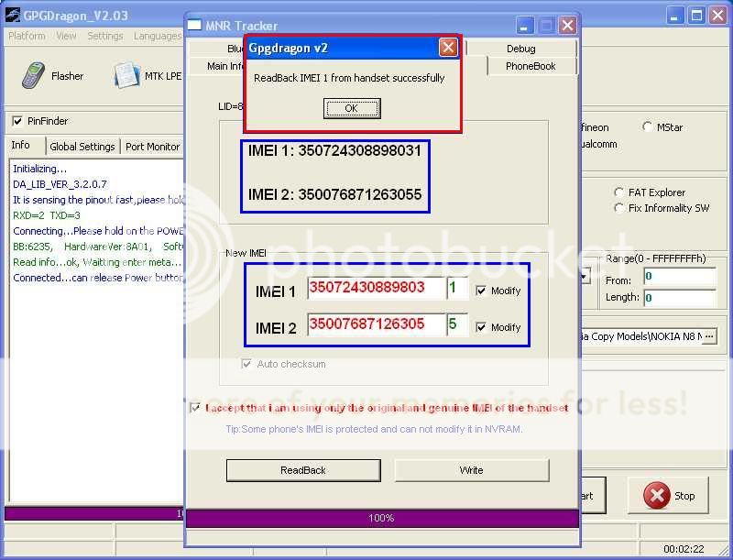Close the MNR Tracker window

pos(567,26)
